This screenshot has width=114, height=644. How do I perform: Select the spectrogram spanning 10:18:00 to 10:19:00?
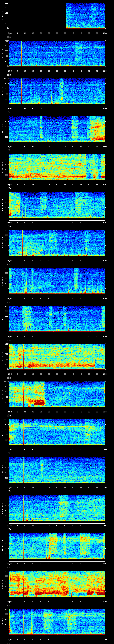coord(57,357)
